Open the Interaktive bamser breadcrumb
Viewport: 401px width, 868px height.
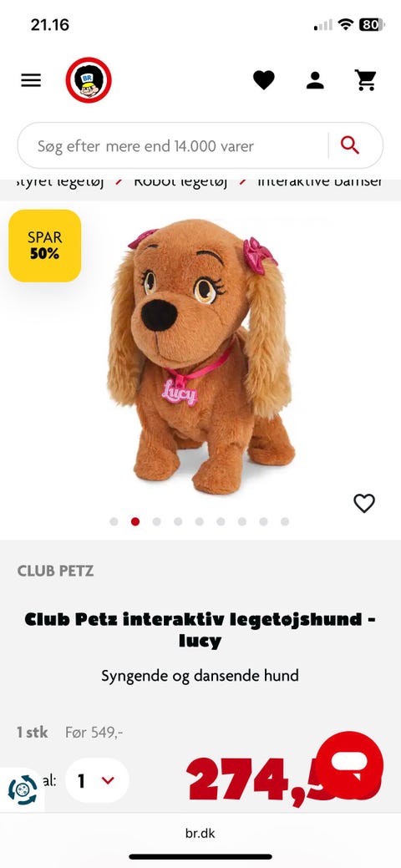(x=320, y=181)
